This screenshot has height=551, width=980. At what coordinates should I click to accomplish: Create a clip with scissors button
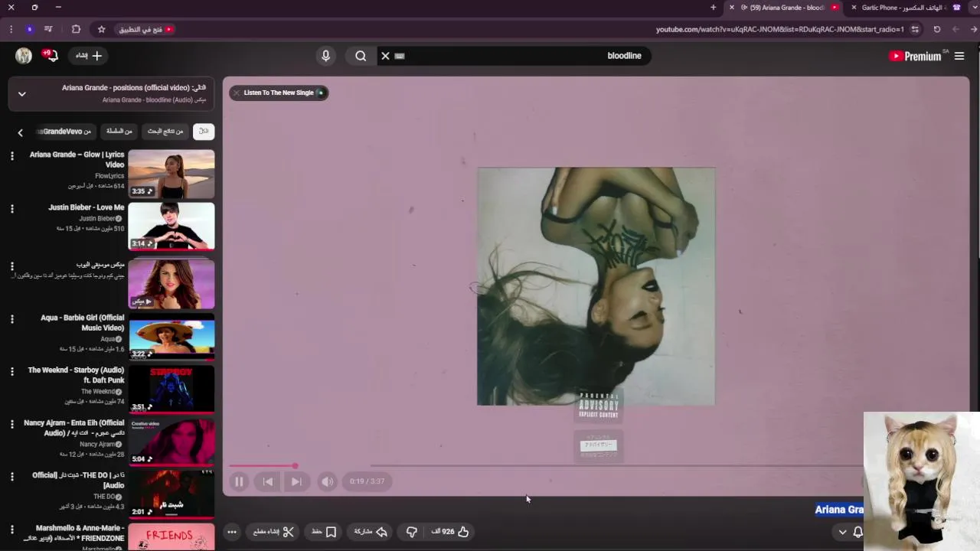[x=274, y=532]
